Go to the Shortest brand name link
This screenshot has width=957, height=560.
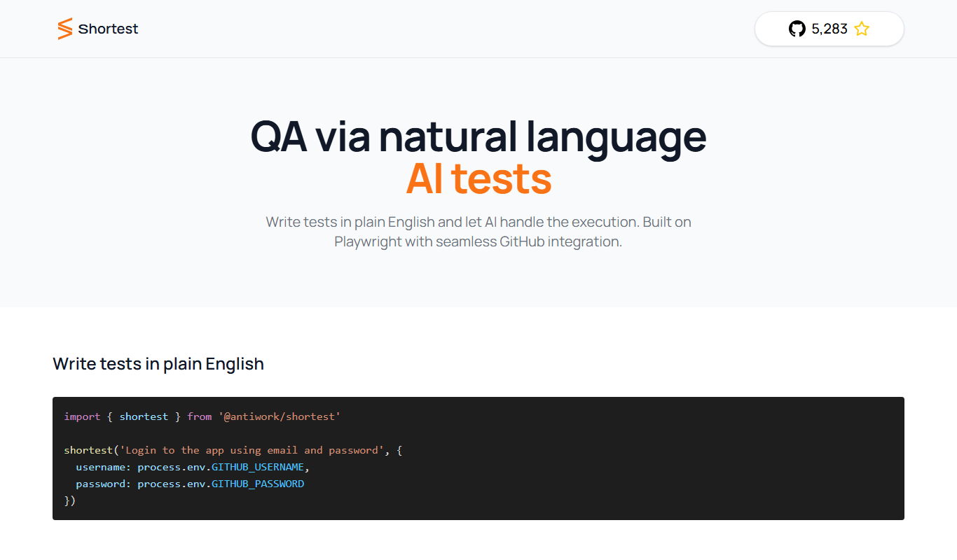click(x=109, y=29)
